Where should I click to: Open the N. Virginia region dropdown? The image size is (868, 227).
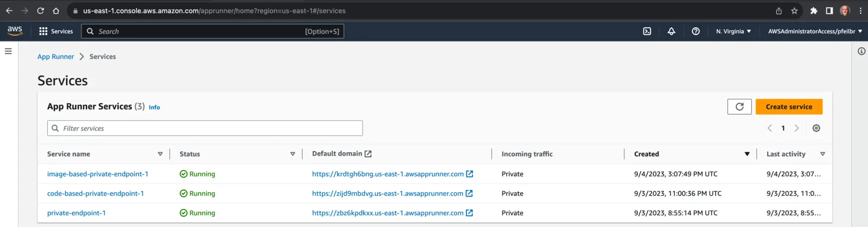pos(733,31)
